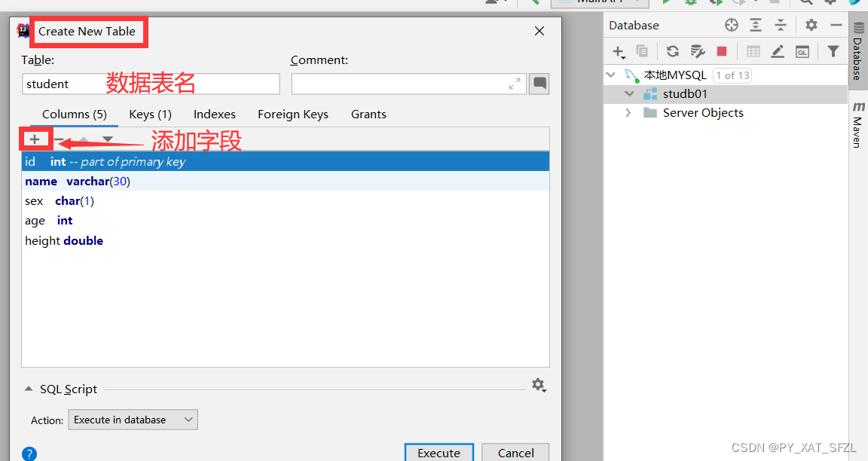868x461 pixels.
Task: Collapse the SQL Script section
Action: tap(29, 389)
